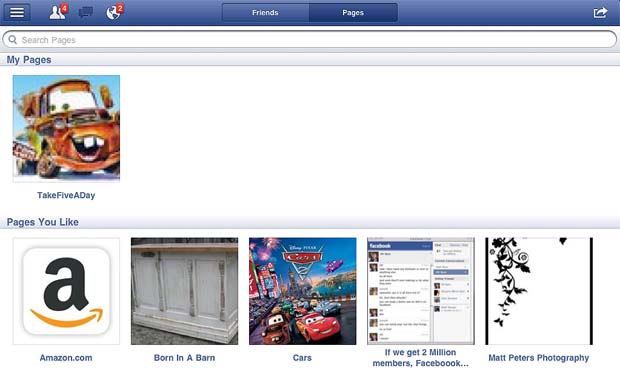Click the search magnifier icon

tap(13, 40)
